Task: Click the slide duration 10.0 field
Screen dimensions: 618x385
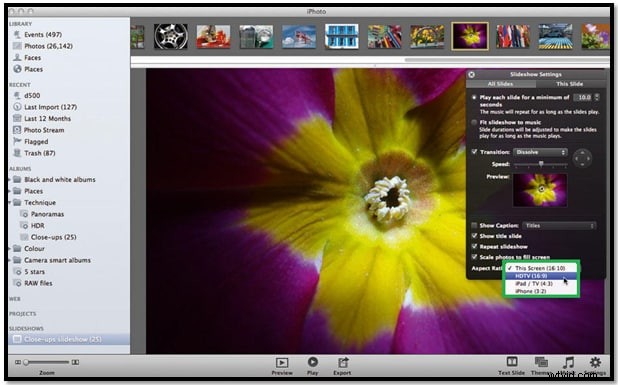Action: [x=584, y=97]
